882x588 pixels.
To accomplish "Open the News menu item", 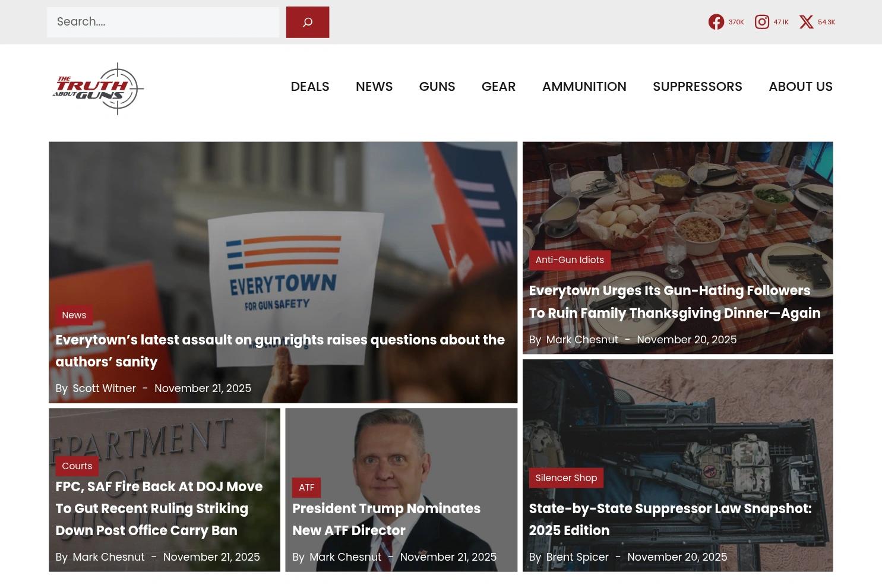I will point(374,87).
